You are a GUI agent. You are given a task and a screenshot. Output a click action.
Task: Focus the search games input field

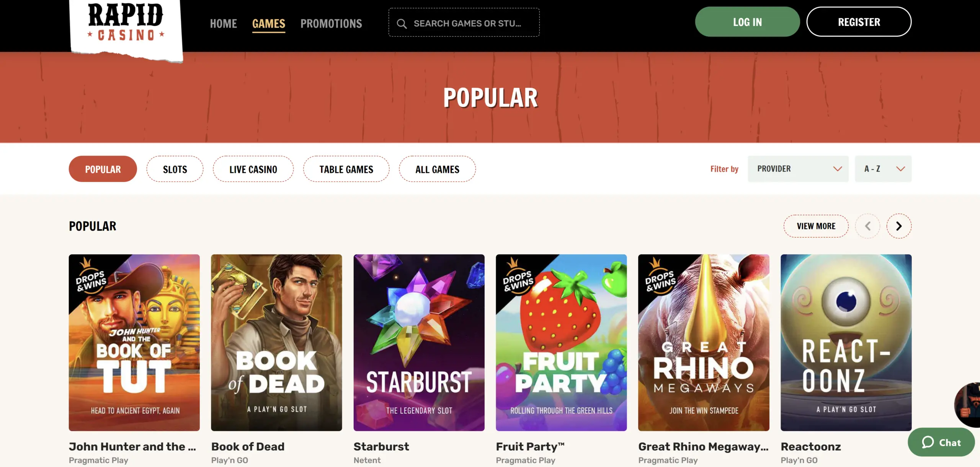click(x=464, y=23)
